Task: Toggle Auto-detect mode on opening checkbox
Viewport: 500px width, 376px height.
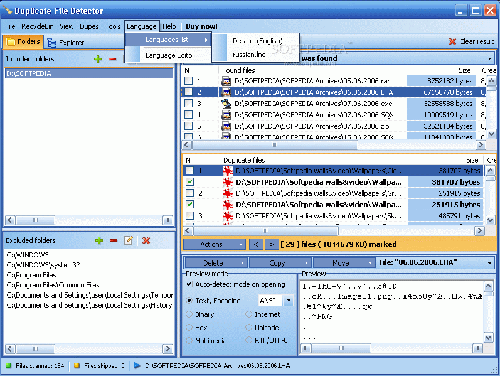Action: pyautogui.click(x=189, y=284)
